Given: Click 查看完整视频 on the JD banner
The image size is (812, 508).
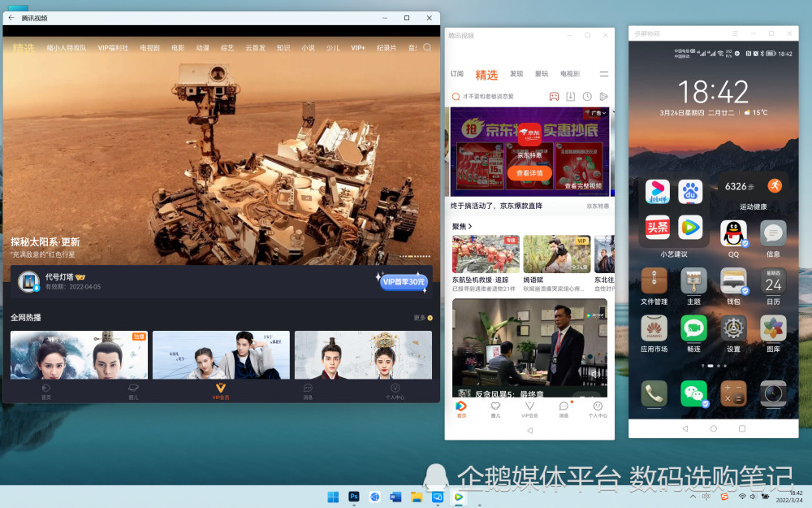Looking at the screenshot, I should [583, 185].
